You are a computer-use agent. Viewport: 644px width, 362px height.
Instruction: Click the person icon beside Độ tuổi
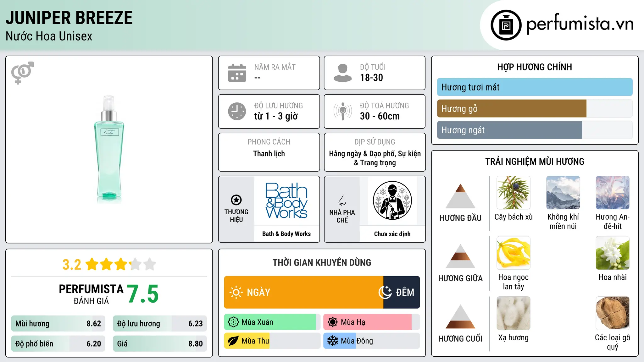point(343,73)
